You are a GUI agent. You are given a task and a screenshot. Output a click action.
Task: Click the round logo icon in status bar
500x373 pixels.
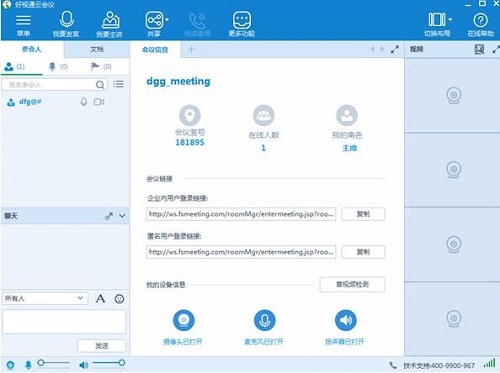[10, 365]
